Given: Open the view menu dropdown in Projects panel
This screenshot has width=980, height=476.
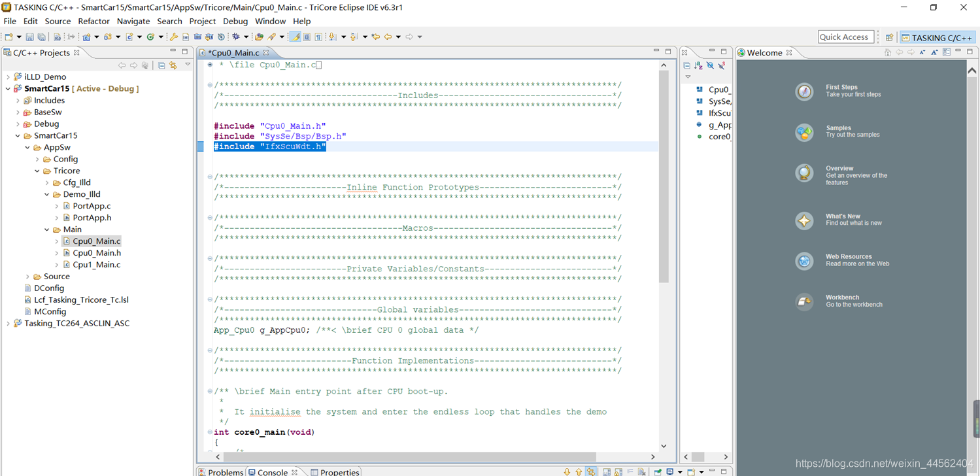Looking at the screenshot, I should click(x=188, y=64).
